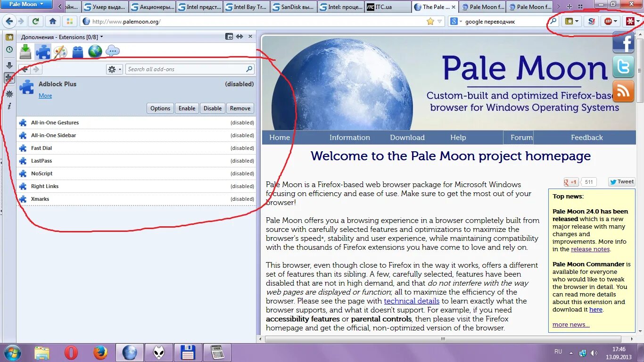This screenshot has width=644, height=362.
Task: Show Bookmarks via sidebar star icon
Action: point(9,37)
